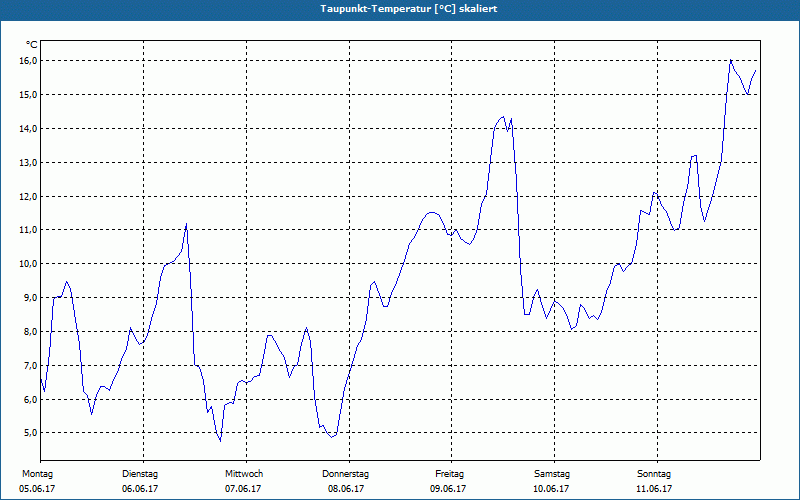Click the 10,0 y-axis value
Viewport: 800px width, 500px height.
pyautogui.click(x=28, y=264)
